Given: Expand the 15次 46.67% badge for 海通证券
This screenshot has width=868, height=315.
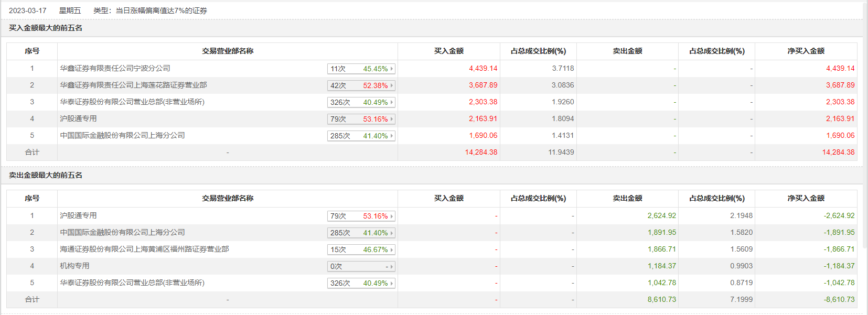Looking at the screenshot, I should [361, 249].
